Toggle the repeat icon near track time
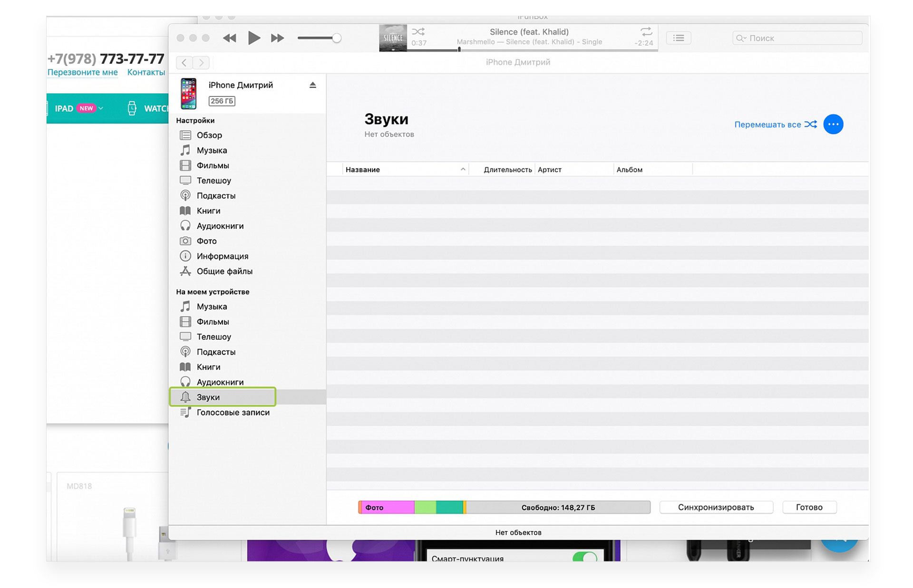Screen dimensions: 913x588 [646, 32]
